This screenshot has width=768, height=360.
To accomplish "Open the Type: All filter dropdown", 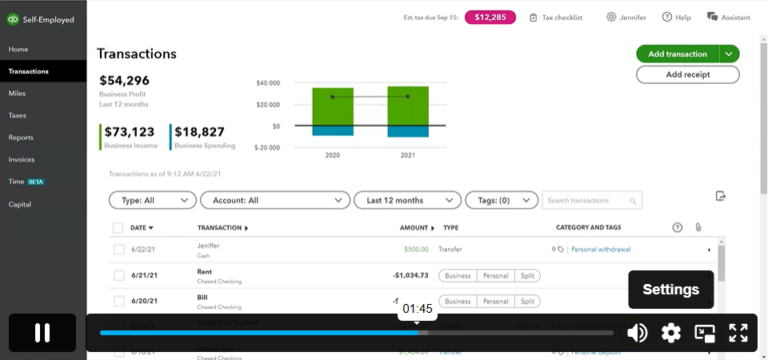I will pos(152,200).
